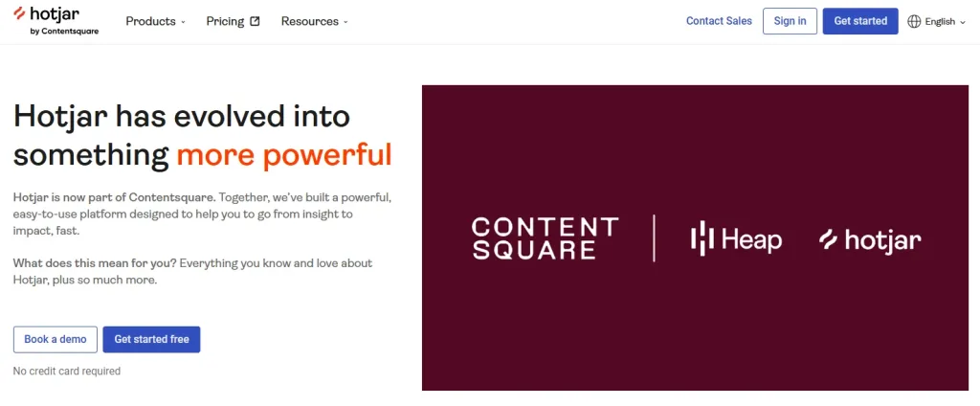980x406 pixels.
Task: Click the globe language icon
Action: [914, 21]
